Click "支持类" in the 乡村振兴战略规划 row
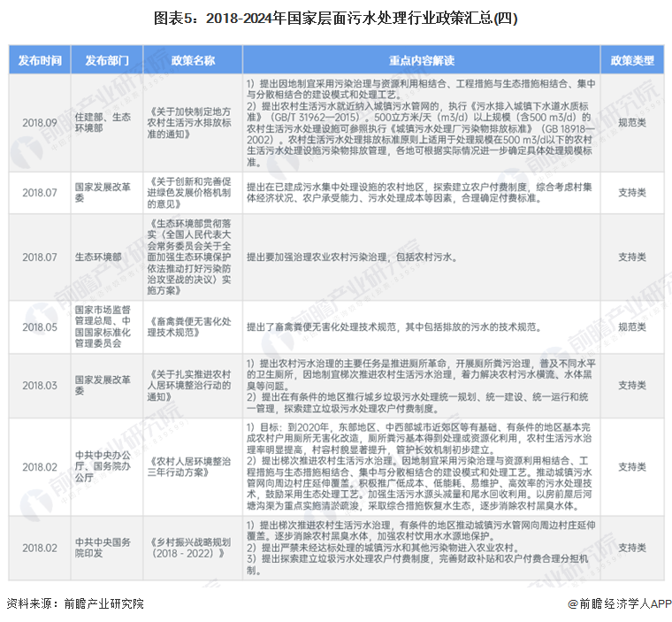Image resolution: width=672 pixels, height=622 pixels. click(x=632, y=548)
